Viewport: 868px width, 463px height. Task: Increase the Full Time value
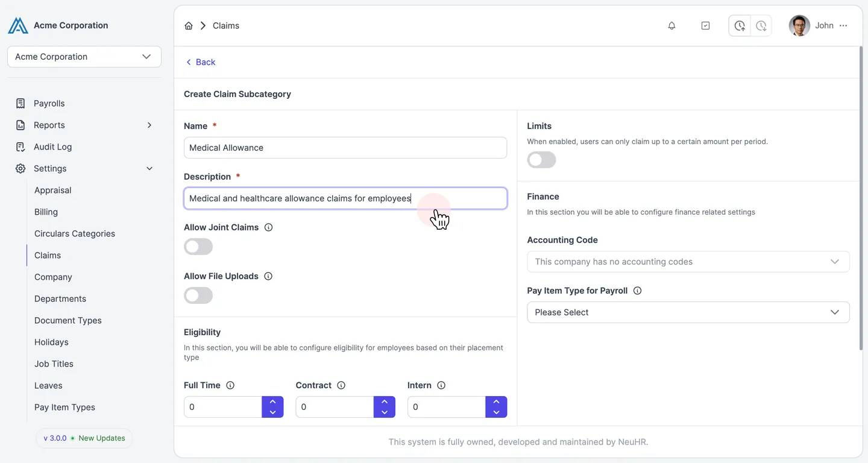(x=272, y=402)
